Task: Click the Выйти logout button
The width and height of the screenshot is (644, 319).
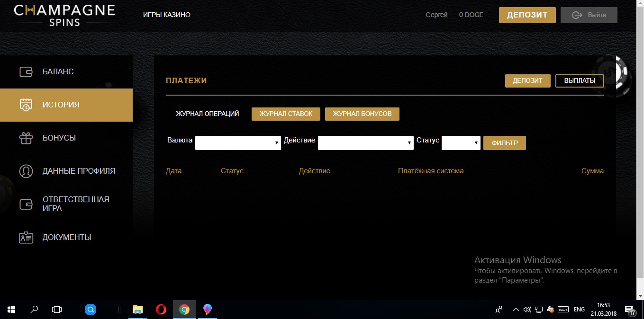Action: tap(589, 15)
